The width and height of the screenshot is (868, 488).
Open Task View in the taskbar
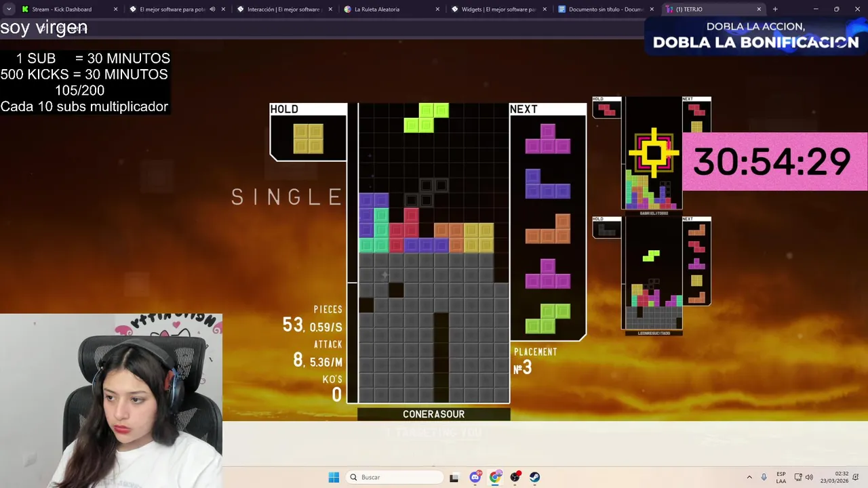454,477
